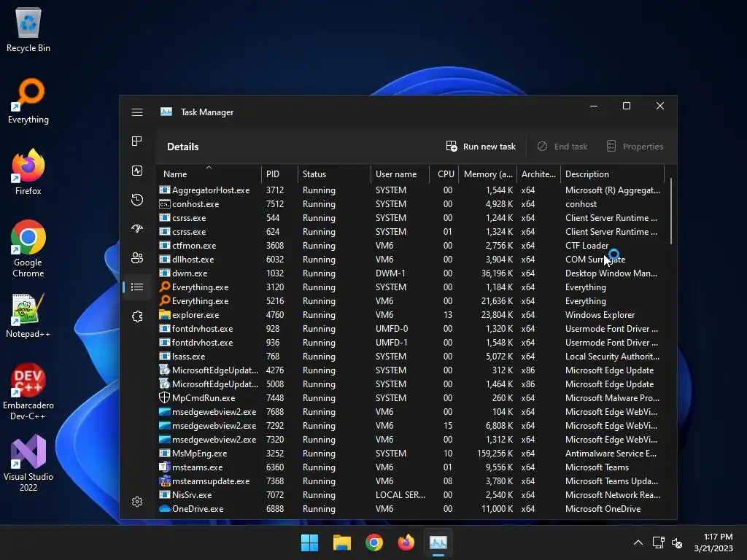
Task: Click Run new task button
Action: point(481,147)
